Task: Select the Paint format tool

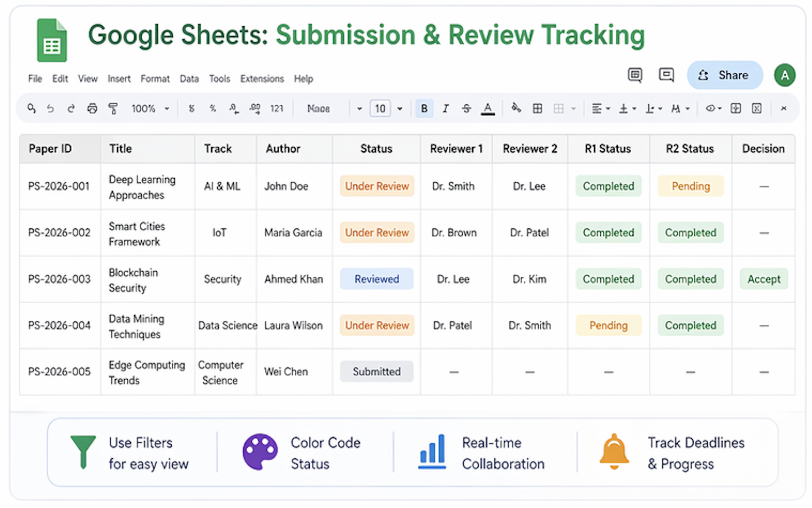Action: (x=113, y=109)
